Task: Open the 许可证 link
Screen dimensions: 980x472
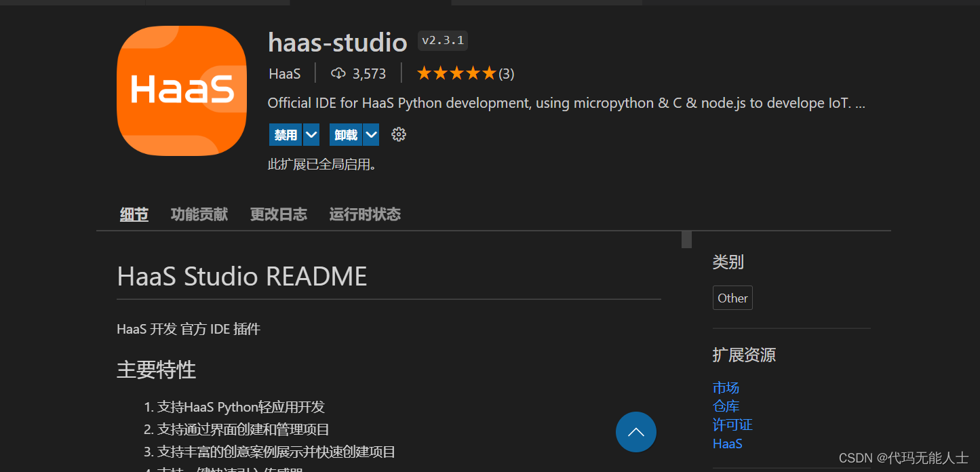Action: (x=732, y=425)
